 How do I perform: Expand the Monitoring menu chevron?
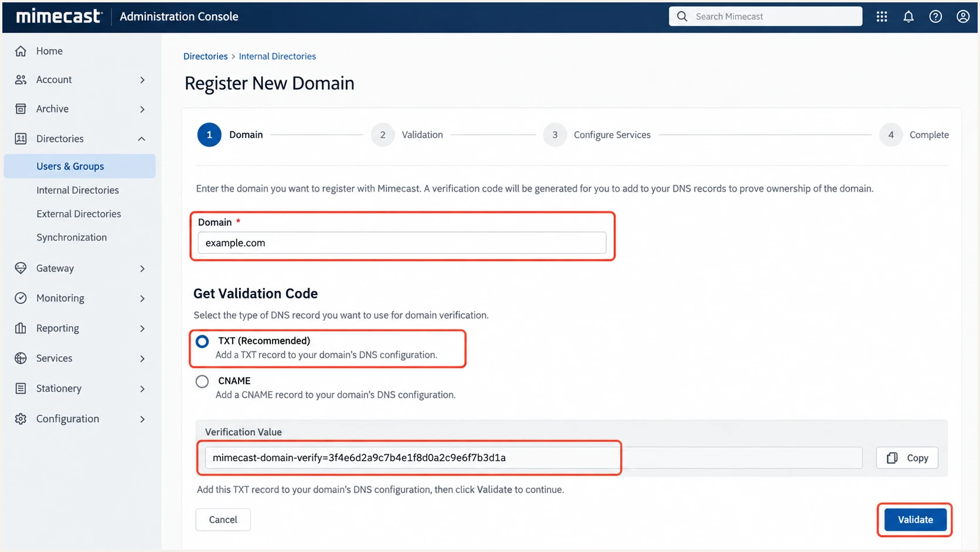click(x=142, y=299)
